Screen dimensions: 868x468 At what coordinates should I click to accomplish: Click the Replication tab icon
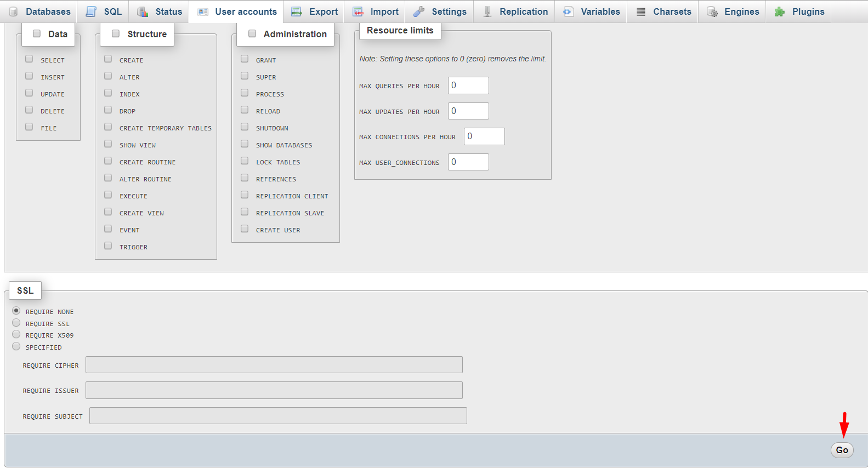pyautogui.click(x=487, y=12)
